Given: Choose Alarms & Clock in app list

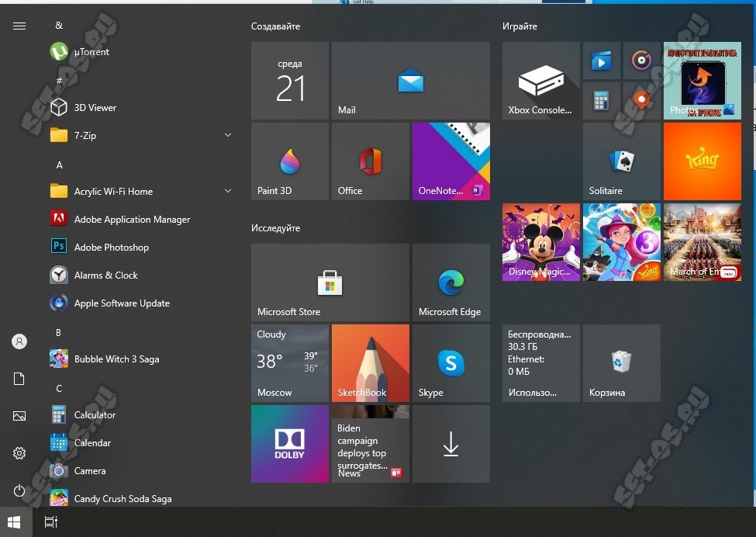Looking at the screenshot, I should (105, 275).
